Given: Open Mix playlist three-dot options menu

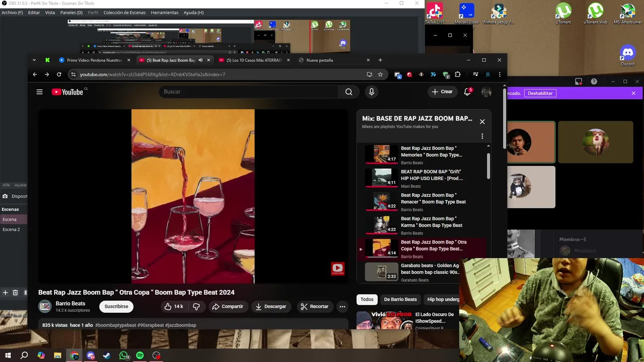Looking at the screenshot, I should click(482, 136).
